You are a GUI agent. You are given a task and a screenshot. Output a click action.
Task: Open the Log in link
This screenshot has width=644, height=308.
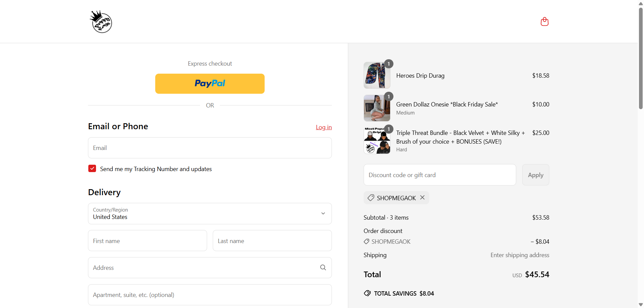click(323, 127)
